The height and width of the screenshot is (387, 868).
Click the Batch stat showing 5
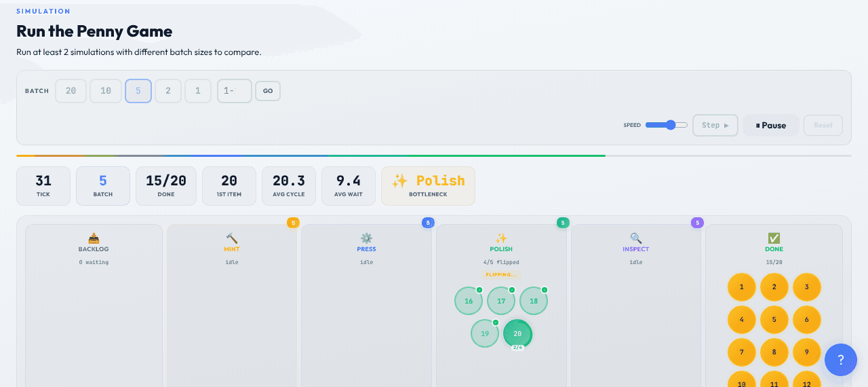pos(103,185)
